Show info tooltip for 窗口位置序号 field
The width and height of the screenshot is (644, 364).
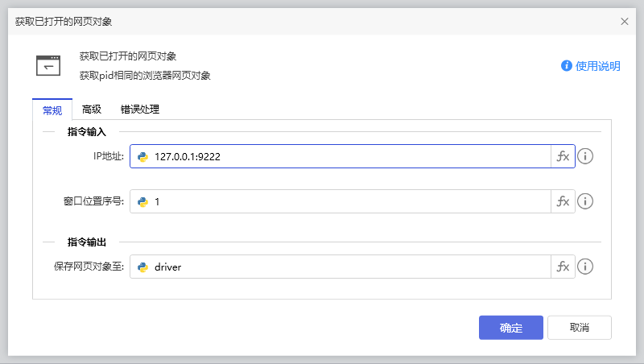click(586, 201)
